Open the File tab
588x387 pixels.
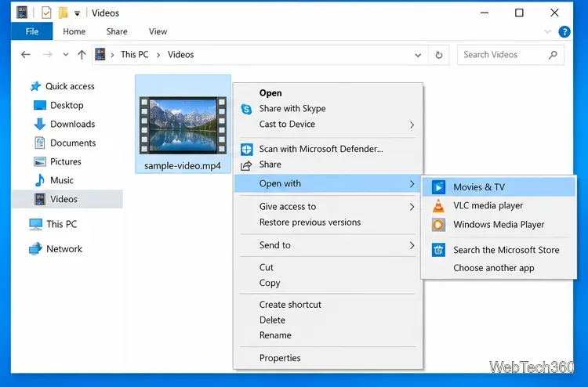coord(32,31)
